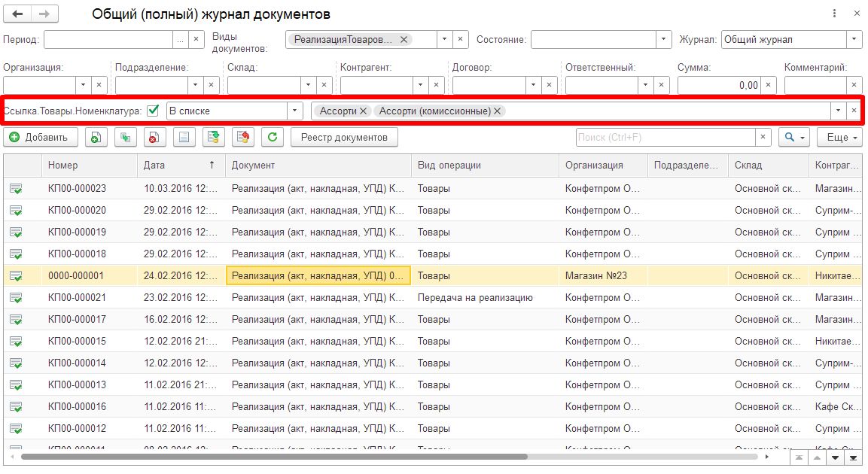Select the row numbered КП00-000020

coord(432,210)
